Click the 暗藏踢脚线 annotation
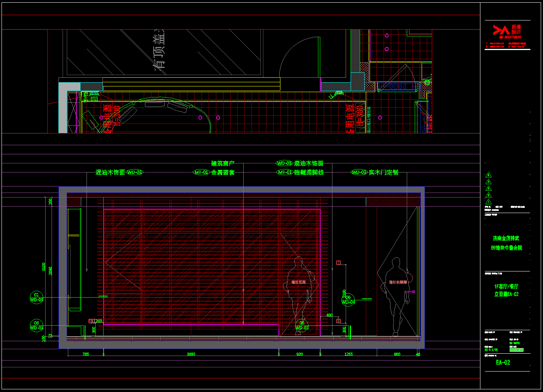This screenshot has width=543, height=392. coord(309,172)
